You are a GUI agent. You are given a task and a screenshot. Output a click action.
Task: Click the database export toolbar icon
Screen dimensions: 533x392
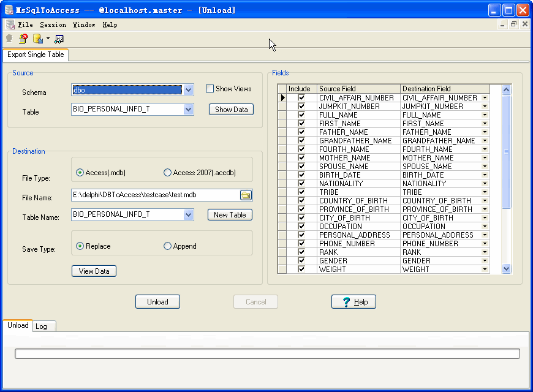(38, 39)
